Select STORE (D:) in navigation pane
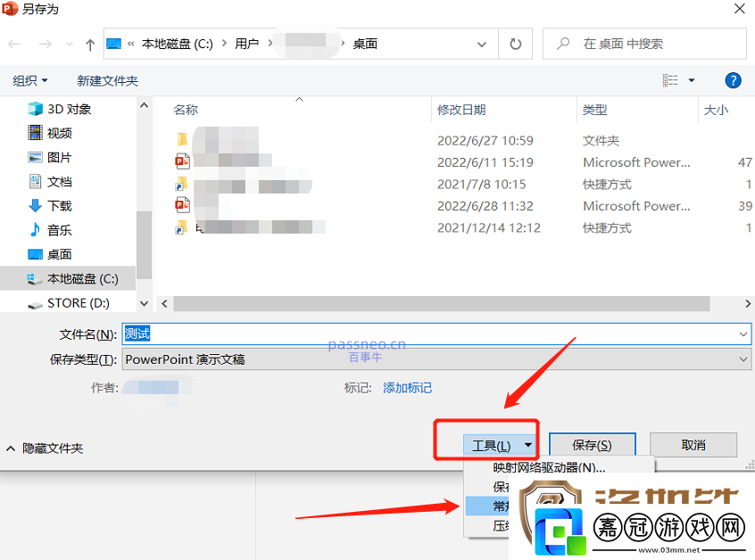Viewport: 755px width, 560px height. click(78, 303)
